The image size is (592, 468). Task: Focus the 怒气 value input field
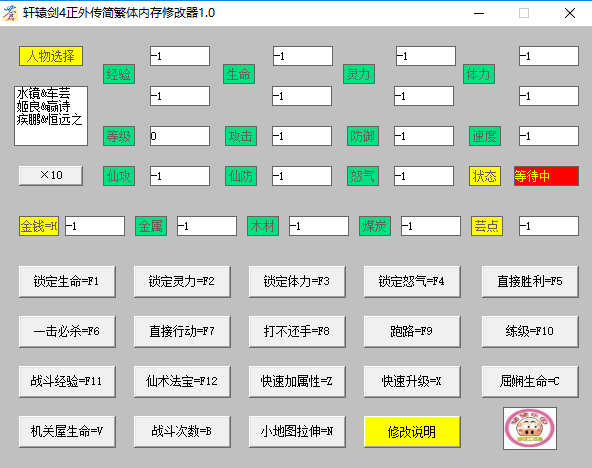click(424, 176)
